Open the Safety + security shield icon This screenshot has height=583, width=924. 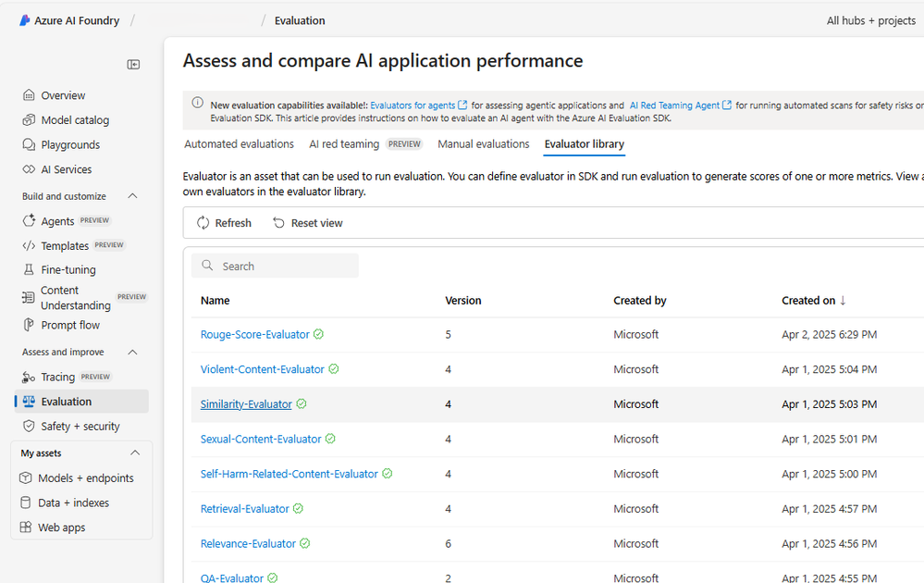[x=29, y=426]
